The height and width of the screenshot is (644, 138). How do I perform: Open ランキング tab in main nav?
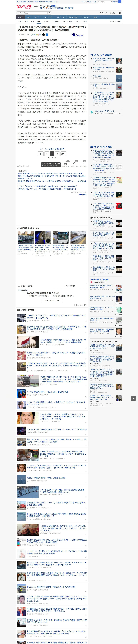click(x=86, y=17)
